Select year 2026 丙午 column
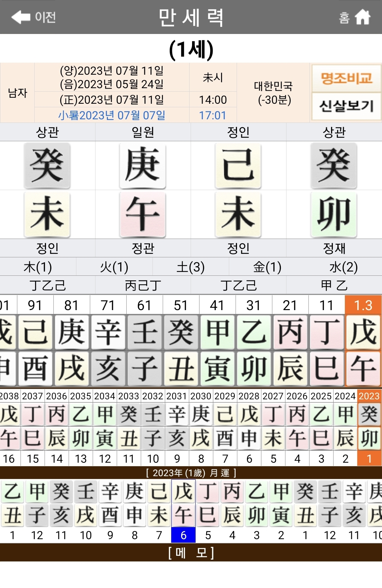Screen dimensions: 382x588 pos(297,428)
